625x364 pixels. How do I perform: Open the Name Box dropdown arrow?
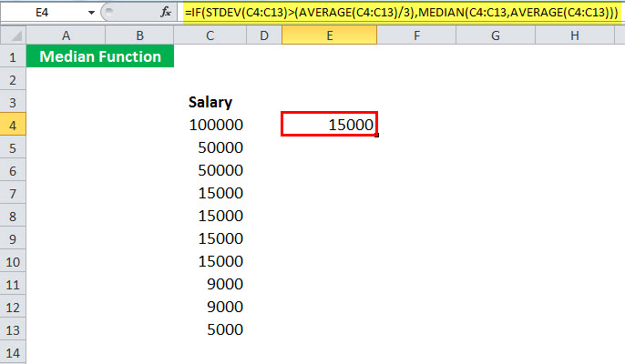pyautogui.click(x=91, y=13)
